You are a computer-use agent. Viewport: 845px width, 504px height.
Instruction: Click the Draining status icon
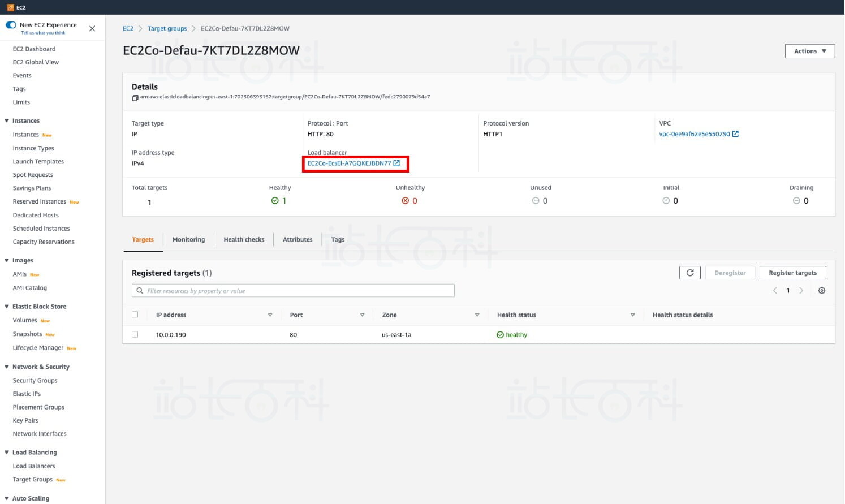click(x=796, y=201)
